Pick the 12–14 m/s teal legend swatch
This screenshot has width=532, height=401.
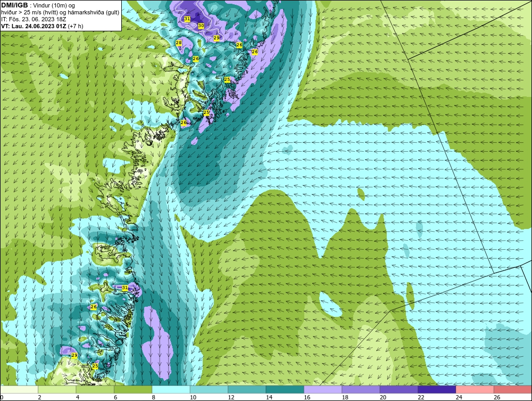pyautogui.click(x=247, y=389)
